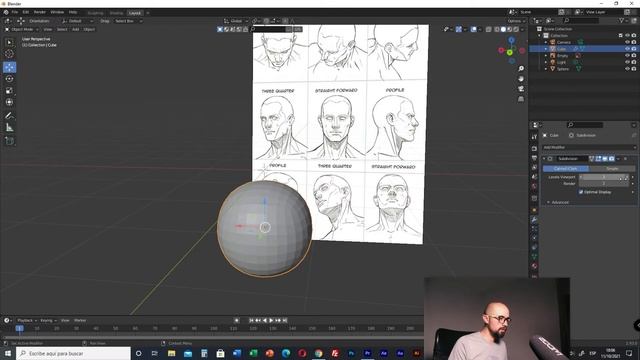Toggle viewport gizmo display

coord(459,29)
